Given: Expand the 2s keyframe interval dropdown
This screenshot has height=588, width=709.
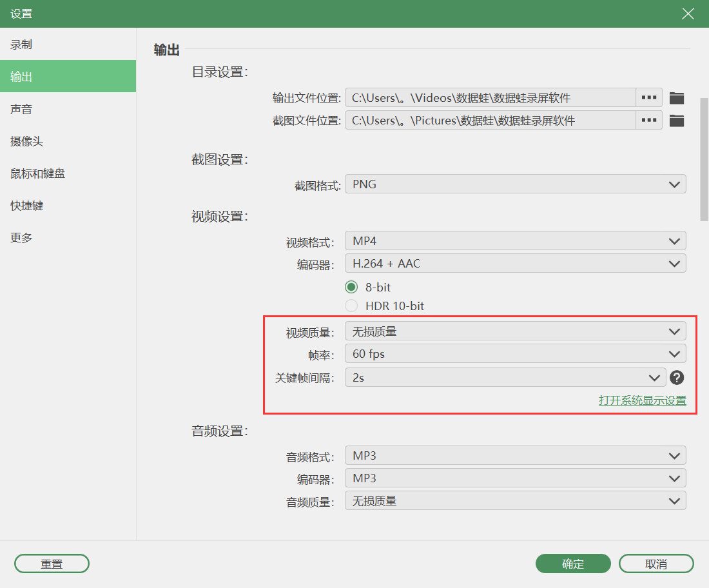Looking at the screenshot, I should pos(505,377).
